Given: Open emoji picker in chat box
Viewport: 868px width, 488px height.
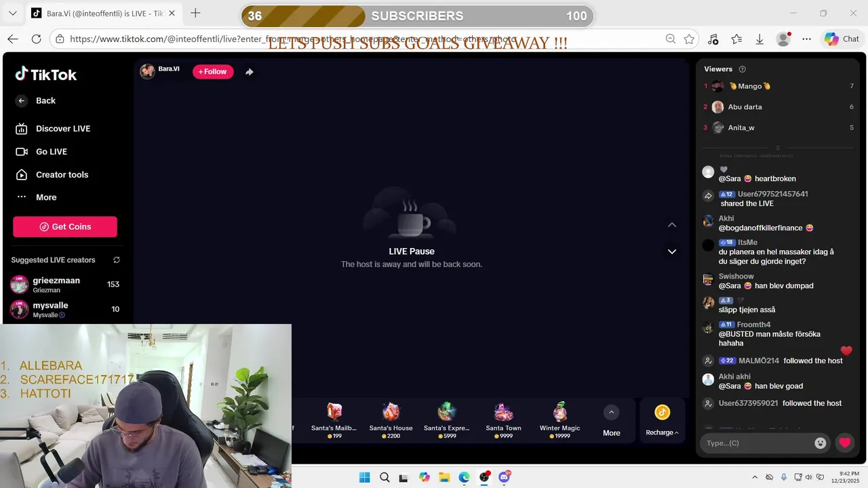Looking at the screenshot, I should click(x=821, y=443).
